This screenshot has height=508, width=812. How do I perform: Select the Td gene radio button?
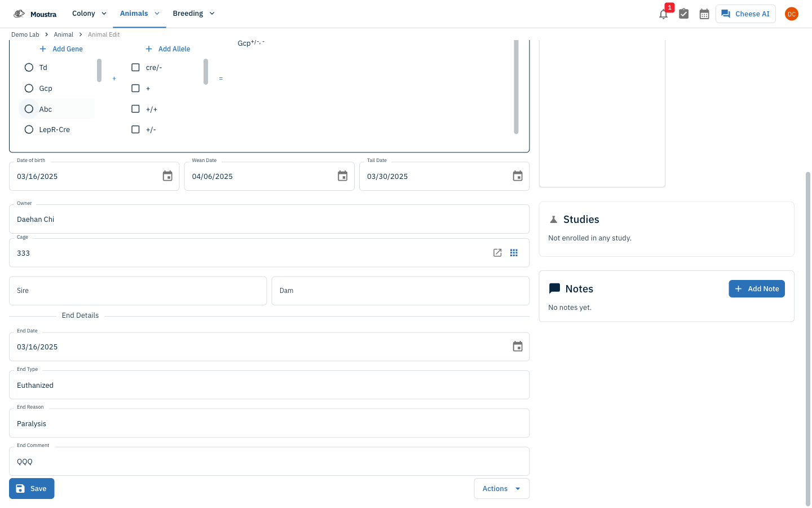coord(29,67)
